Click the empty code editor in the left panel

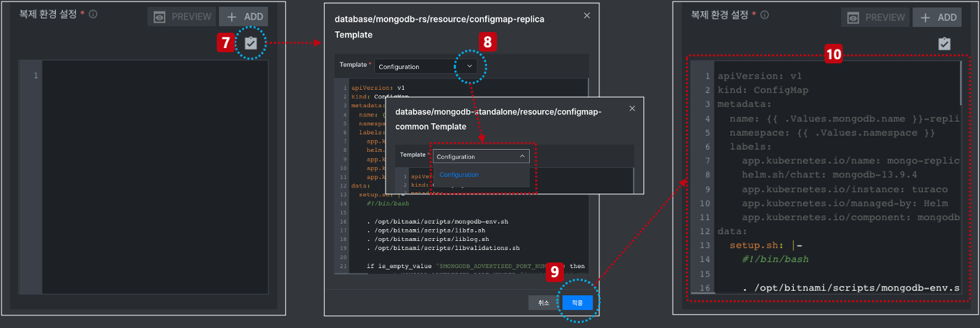(x=155, y=178)
